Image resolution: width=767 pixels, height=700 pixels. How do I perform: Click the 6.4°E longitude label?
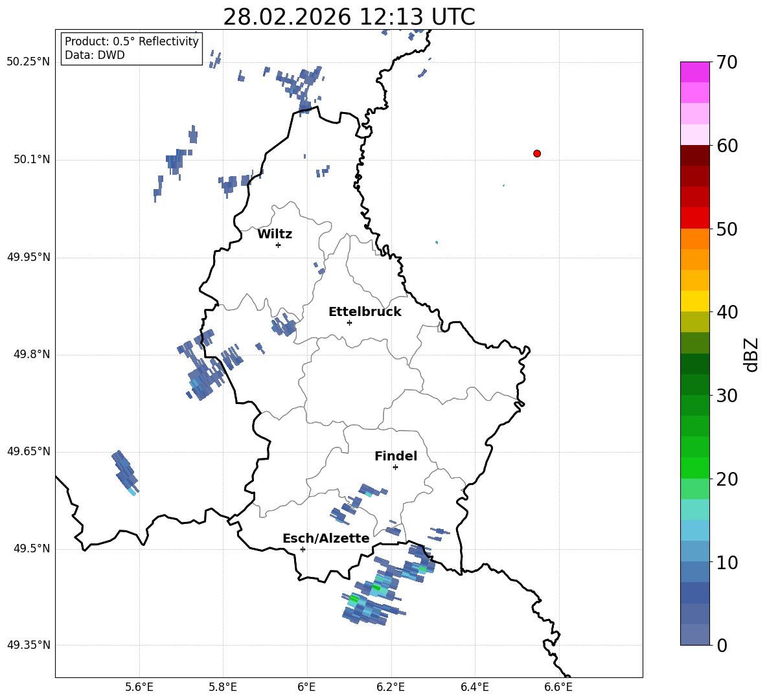point(474,687)
